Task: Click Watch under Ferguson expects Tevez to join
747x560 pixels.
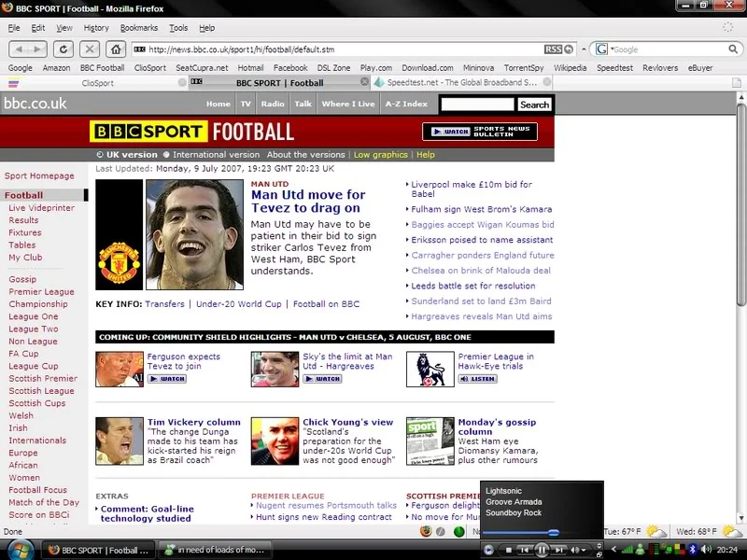Action: tap(167, 379)
